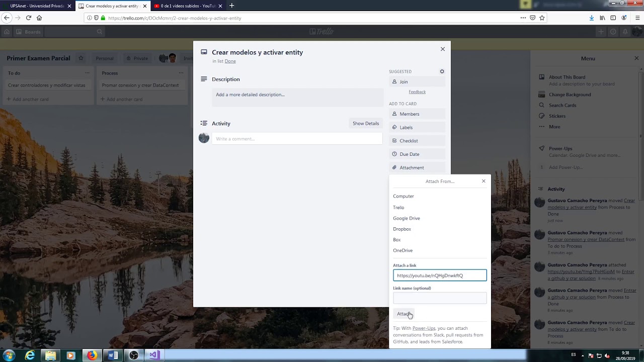644x362 pixels.
Task: Add Labels to the card
Action: coord(417,127)
